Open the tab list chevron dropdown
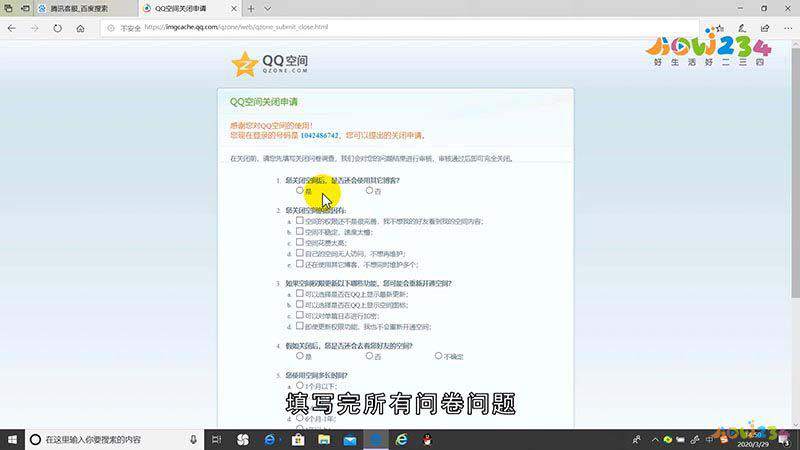 pos(267,9)
